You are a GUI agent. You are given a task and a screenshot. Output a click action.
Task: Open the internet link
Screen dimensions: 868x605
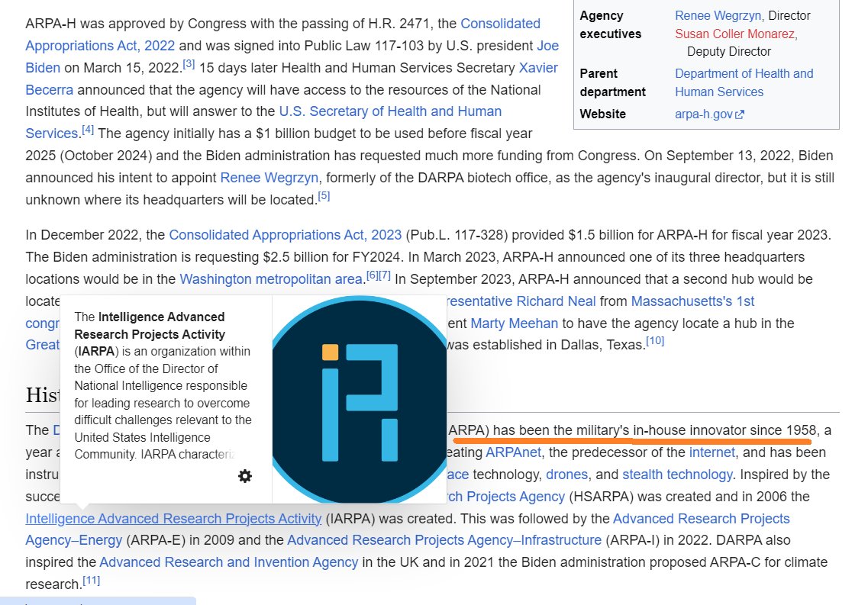pos(712,453)
